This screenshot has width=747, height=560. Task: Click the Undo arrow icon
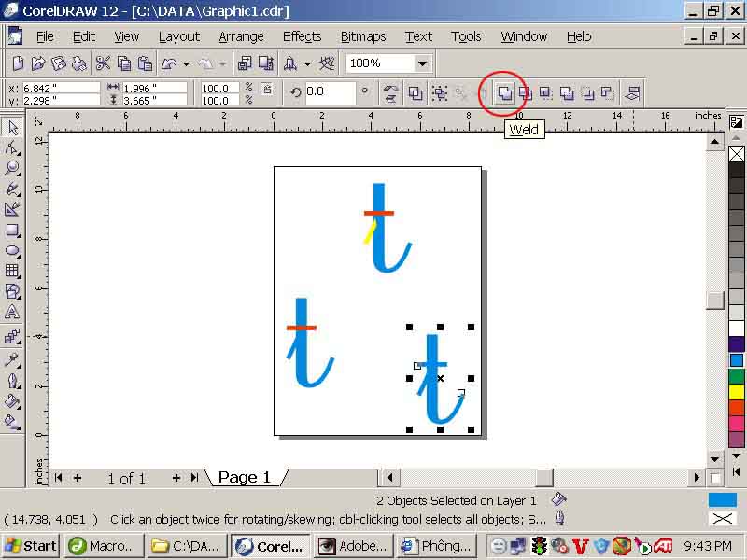(x=169, y=63)
